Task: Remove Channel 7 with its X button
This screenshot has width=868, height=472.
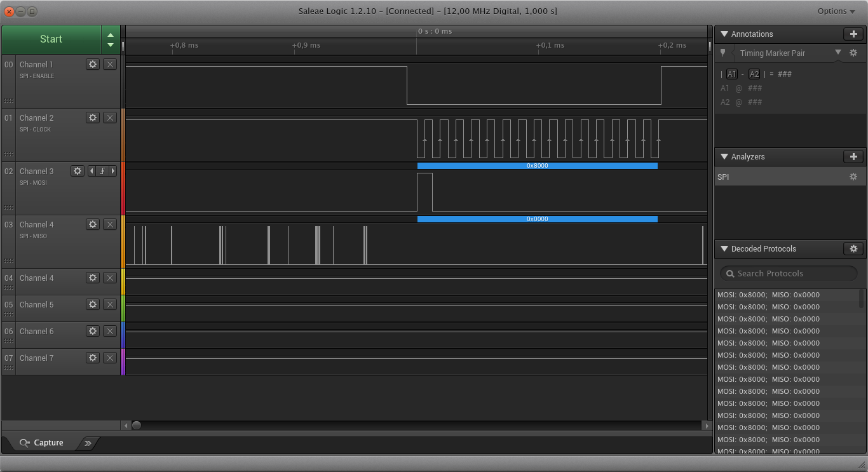Action: pyautogui.click(x=110, y=358)
